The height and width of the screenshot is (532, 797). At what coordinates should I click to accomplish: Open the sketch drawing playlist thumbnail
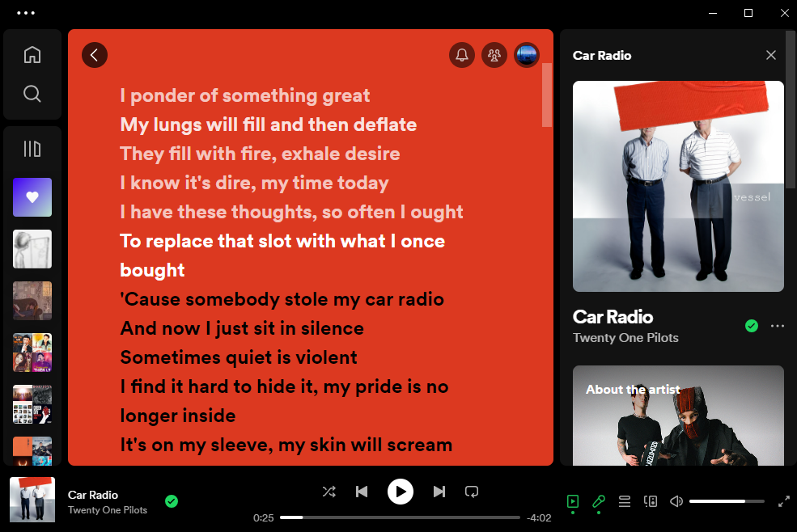pos(32,249)
